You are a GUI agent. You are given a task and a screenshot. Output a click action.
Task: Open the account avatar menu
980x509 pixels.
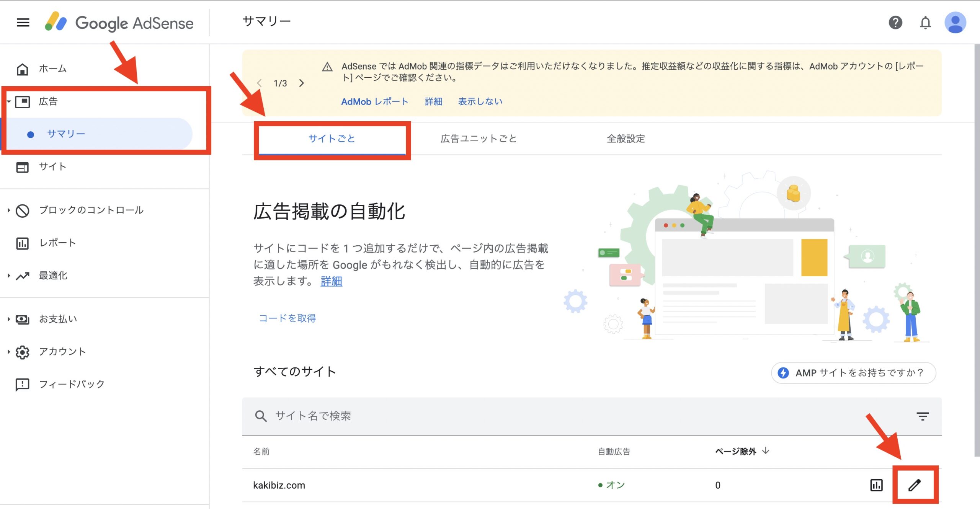[955, 23]
